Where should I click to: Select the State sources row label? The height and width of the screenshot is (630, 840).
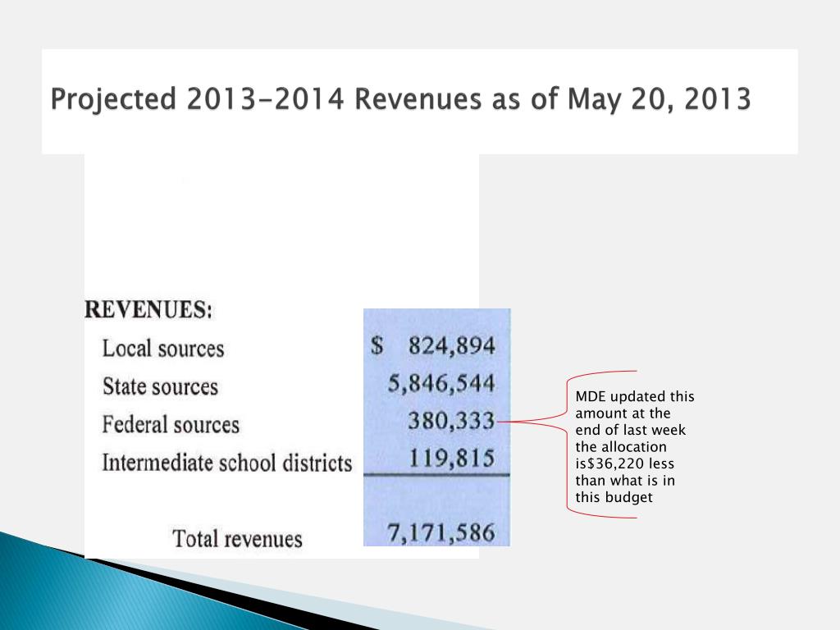160,387
